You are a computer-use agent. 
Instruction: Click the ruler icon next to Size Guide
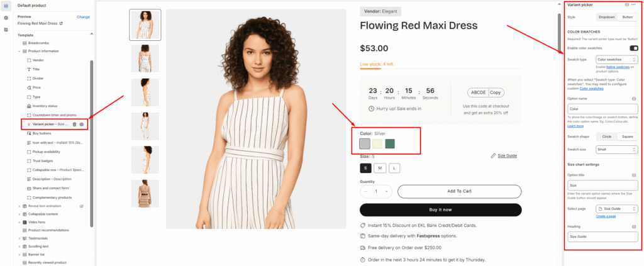click(493, 156)
